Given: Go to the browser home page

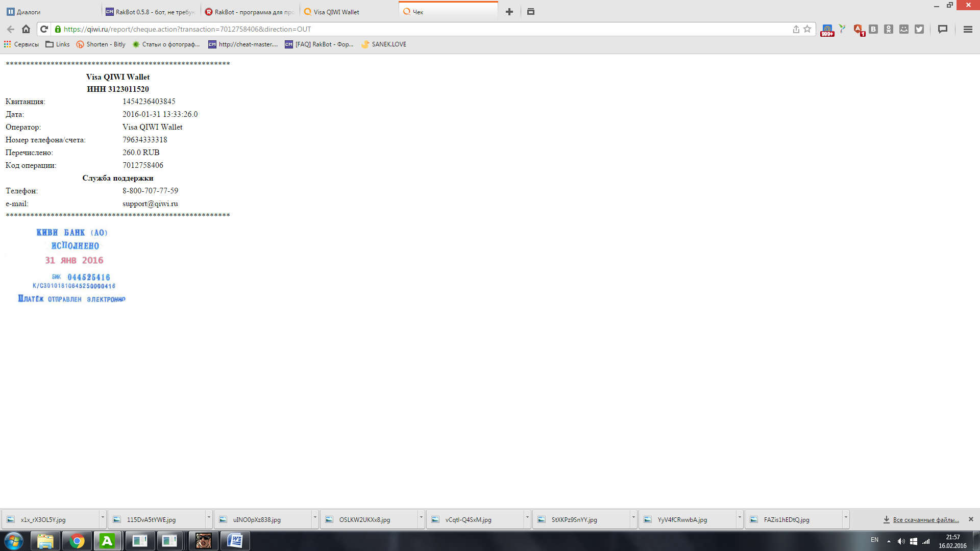Looking at the screenshot, I should coord(26,29).
